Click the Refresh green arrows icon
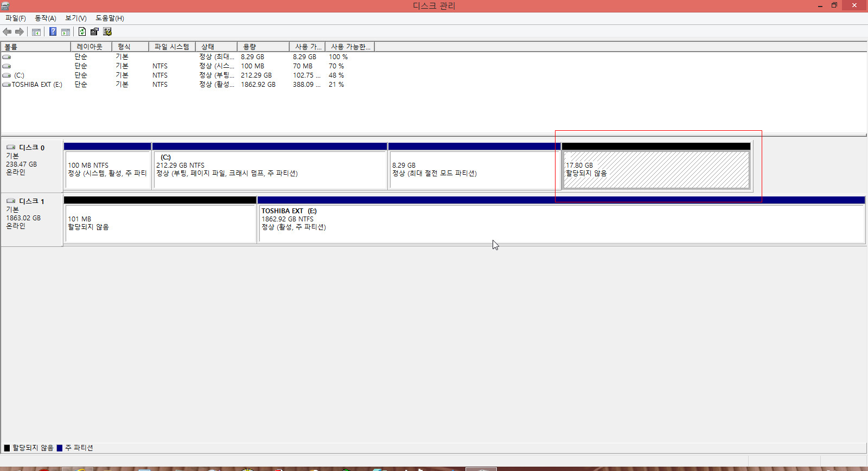The width and height of the screenshot is (868, 471). 82,32
